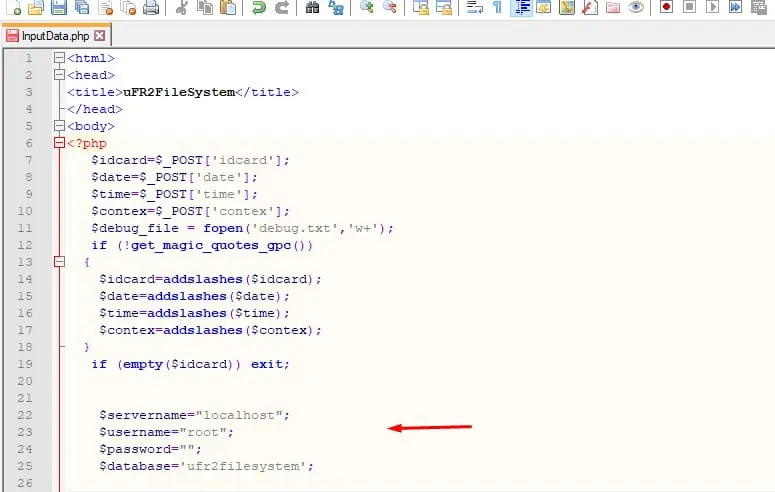The height and width of the screenshot is (492, 775).
Task: Click the $date=addslashes($date) line
Action: (x=194, y=296)
